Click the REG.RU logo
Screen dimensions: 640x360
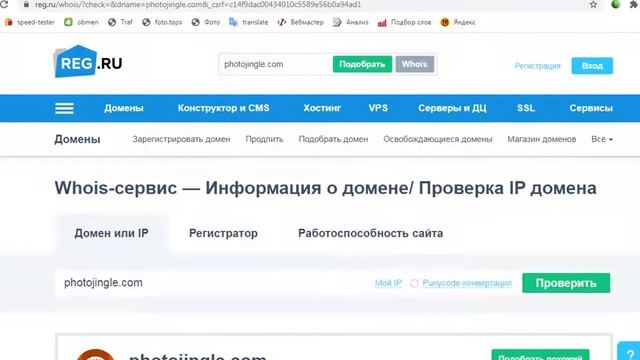tap(89, 62)
